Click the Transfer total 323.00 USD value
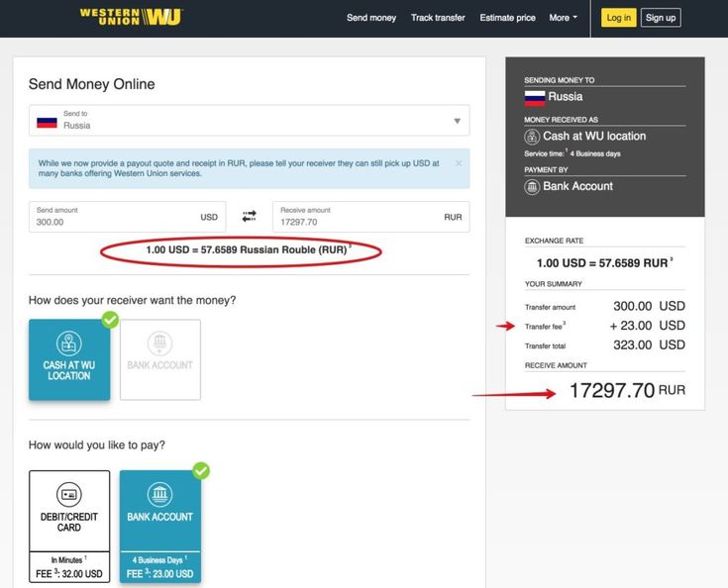This screenshot has width=728, height=588. (649, 345)
